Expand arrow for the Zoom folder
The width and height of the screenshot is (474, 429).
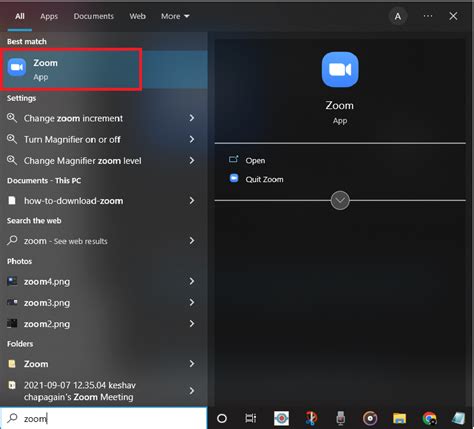[x=192, y=363]
